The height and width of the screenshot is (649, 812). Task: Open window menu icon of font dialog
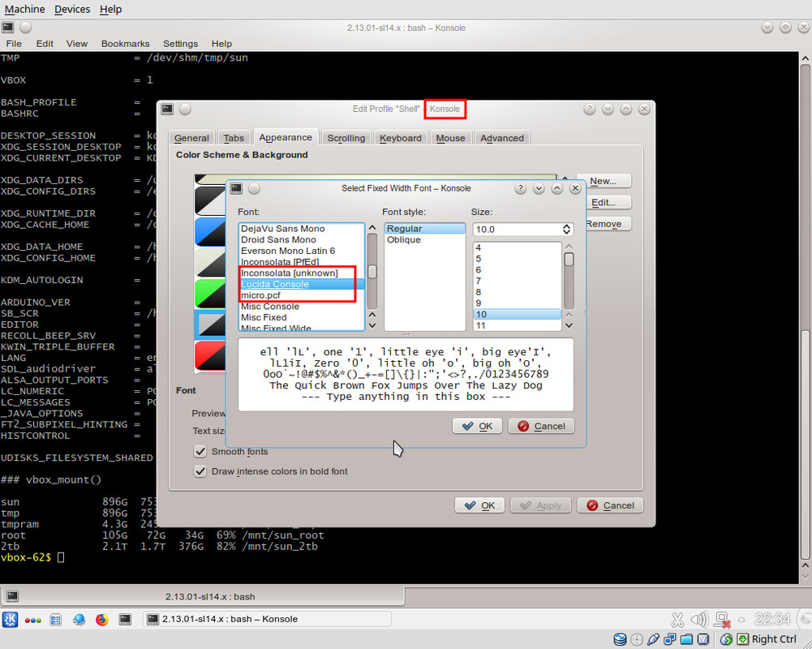pos(236,188)
